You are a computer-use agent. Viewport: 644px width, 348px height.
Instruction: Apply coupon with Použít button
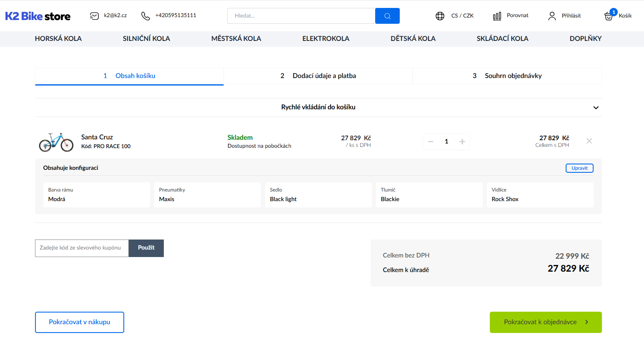click(x=146, y=248)
